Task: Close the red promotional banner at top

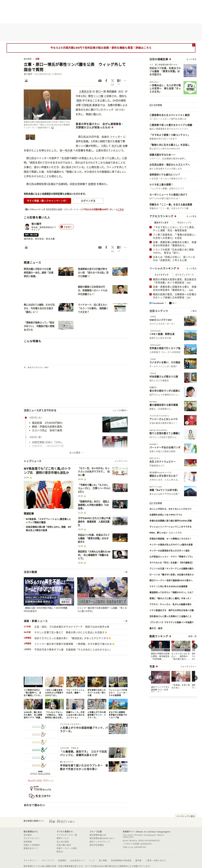Action: pos(194,45)
